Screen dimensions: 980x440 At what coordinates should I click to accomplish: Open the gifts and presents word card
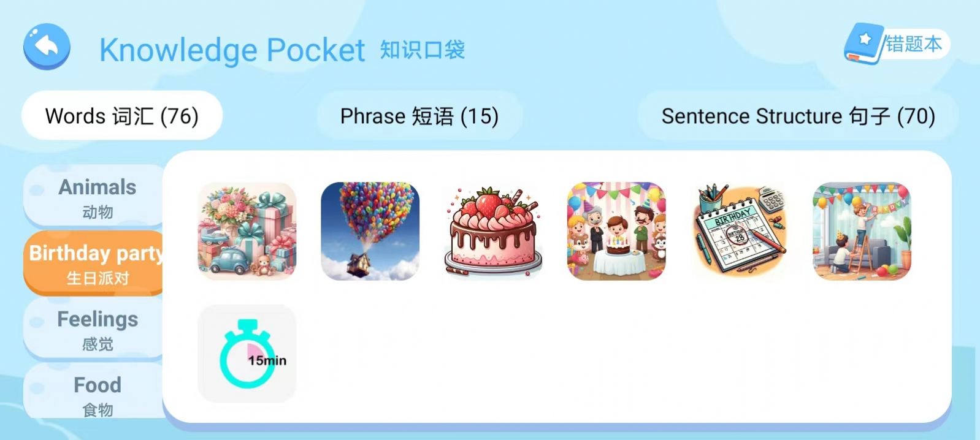[247, 231]
